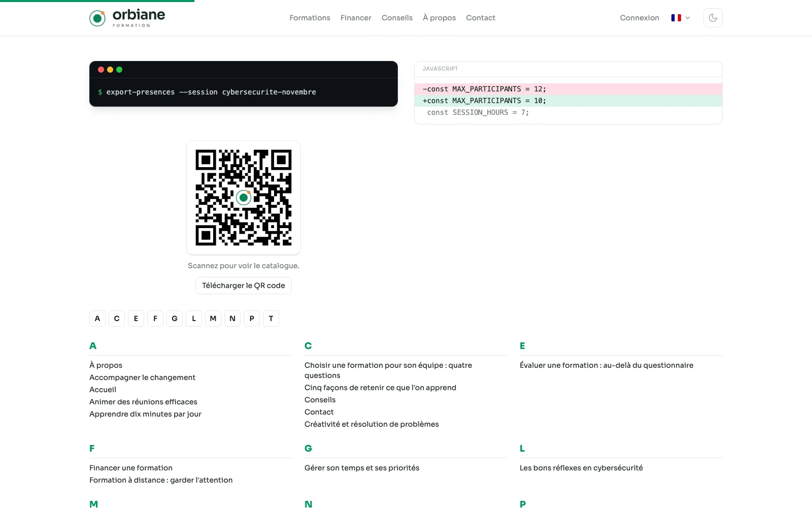812x508 pixels.
Task: Open the Accueil link
Action: (103, 390)
